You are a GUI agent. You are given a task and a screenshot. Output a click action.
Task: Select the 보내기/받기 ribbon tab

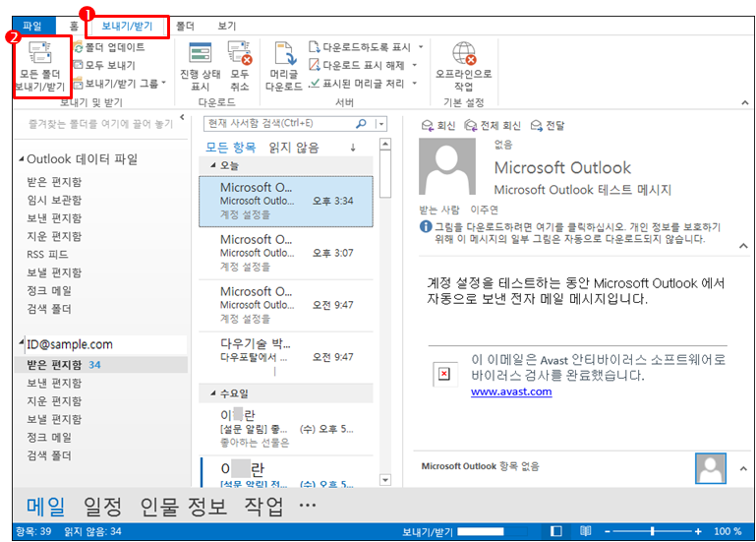pyautogui.click(x=127, y=26)
